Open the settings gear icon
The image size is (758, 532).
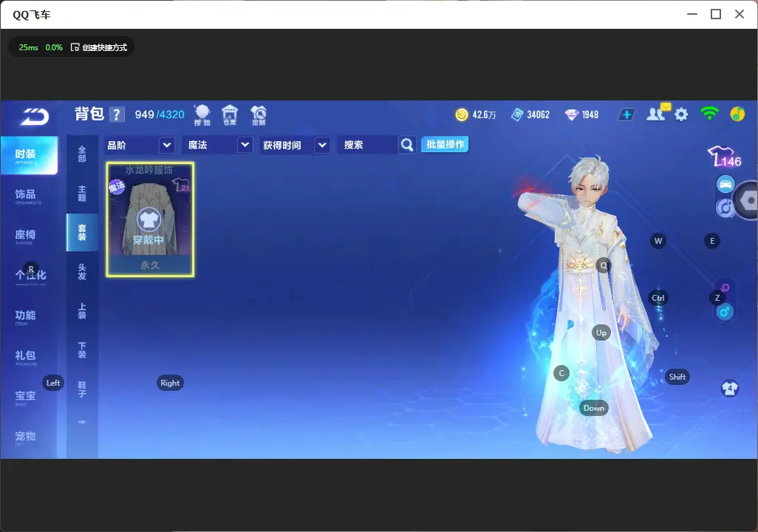[x=681, y=115]
